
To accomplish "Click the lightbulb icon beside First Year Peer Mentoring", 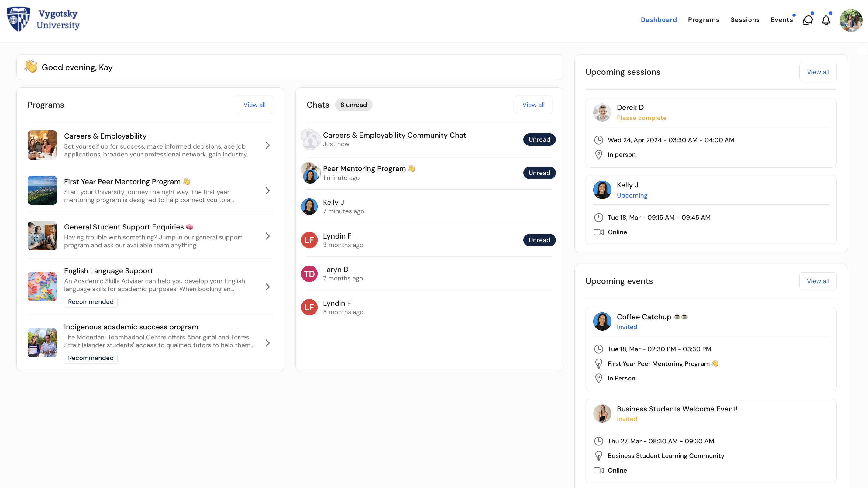I will pyautogui.click(x=598, y=364).
